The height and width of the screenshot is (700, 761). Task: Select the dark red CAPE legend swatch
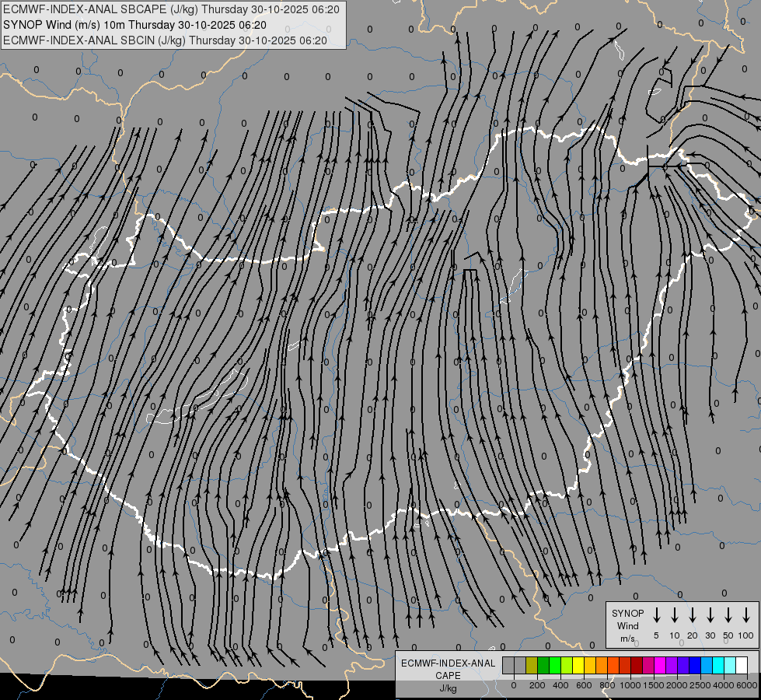point(637,665)
